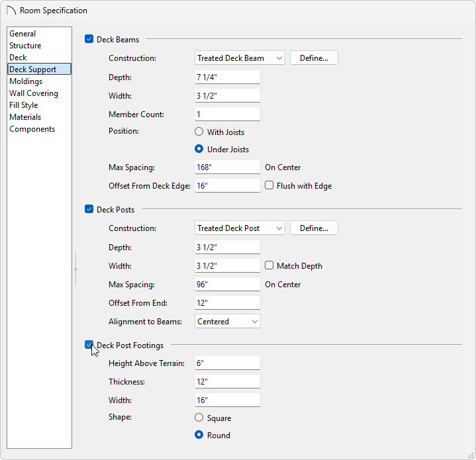Open the Components panel

[x=39, y=129]
